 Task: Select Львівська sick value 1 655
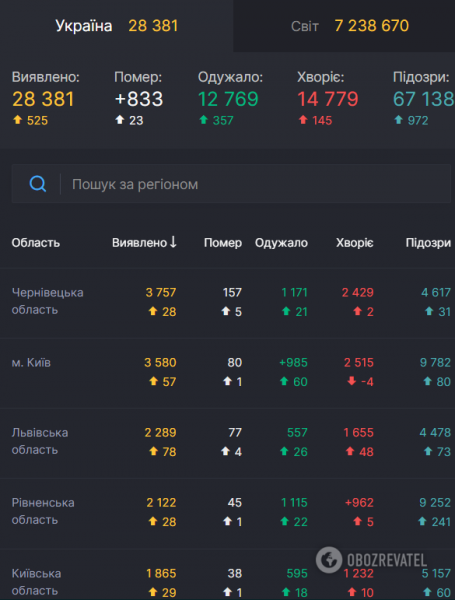359,433
